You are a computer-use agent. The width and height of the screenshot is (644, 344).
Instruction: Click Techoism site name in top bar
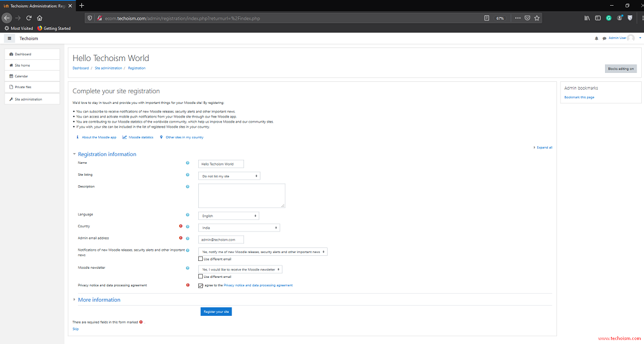pyautogui.click(x=29, y=38)
